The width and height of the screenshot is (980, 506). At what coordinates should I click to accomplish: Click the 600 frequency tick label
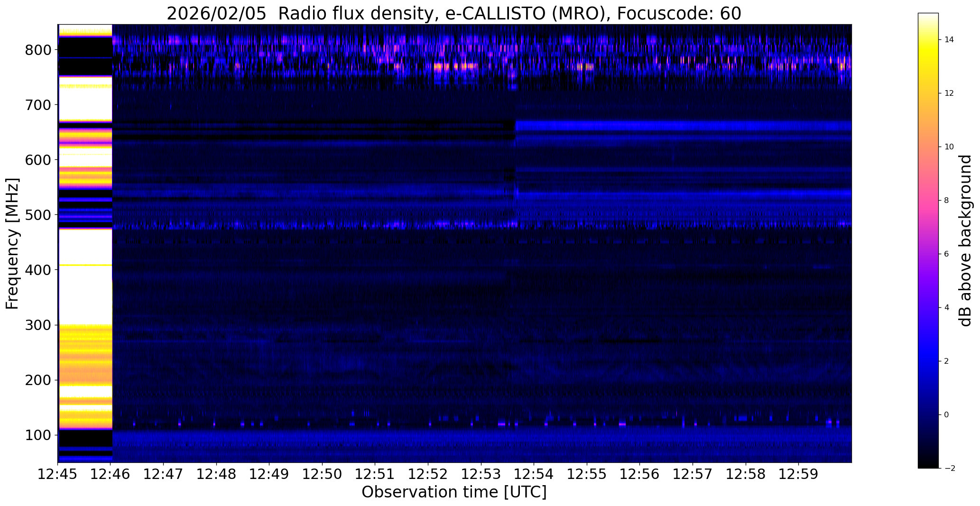point(38,160)
